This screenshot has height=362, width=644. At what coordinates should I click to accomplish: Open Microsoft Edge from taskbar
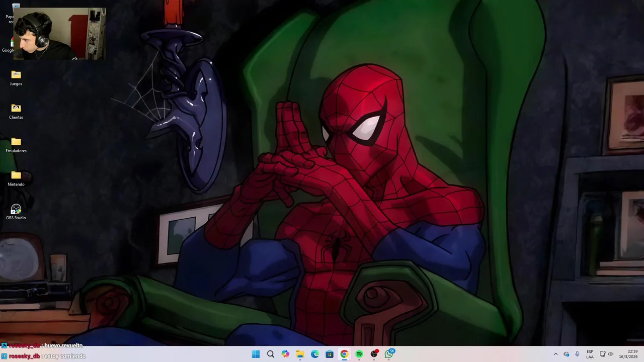pos(315,354)
